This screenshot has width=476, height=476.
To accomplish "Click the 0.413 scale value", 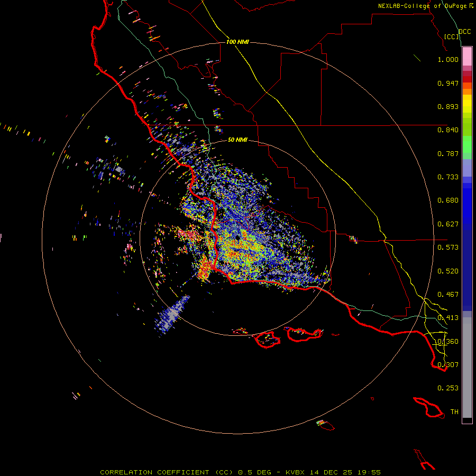I will coord(448,318).
